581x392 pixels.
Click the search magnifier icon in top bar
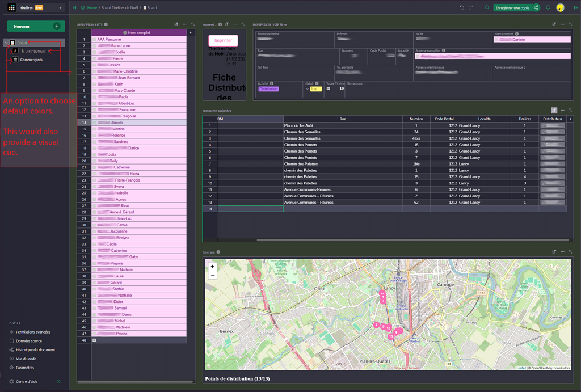coord(487,8)
